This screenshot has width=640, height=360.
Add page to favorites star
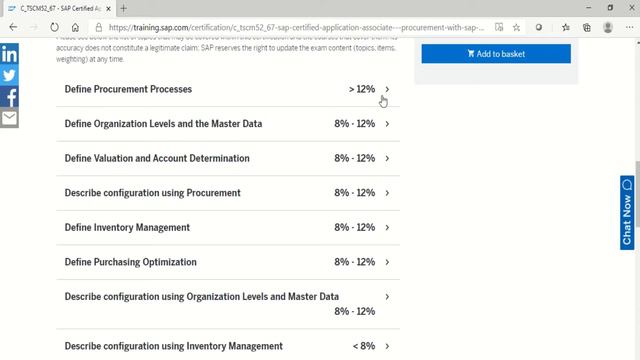[x=516, y=27]
